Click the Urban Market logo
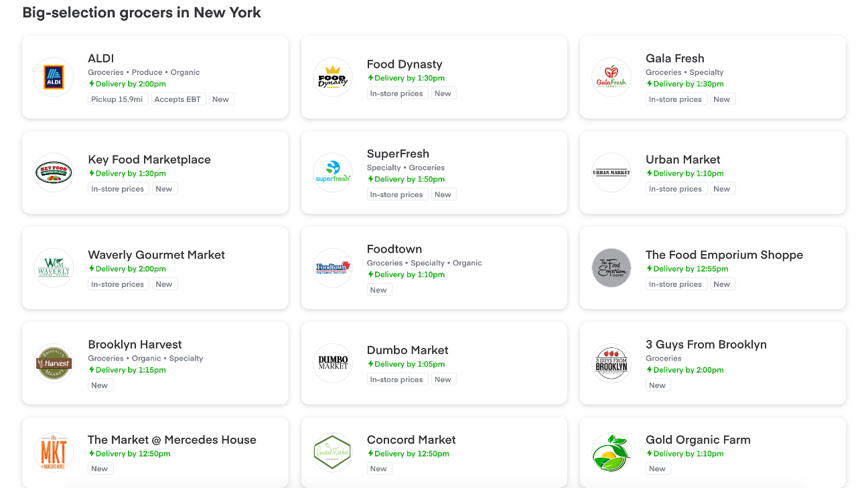Screen dimensions: 868x488 611,172
